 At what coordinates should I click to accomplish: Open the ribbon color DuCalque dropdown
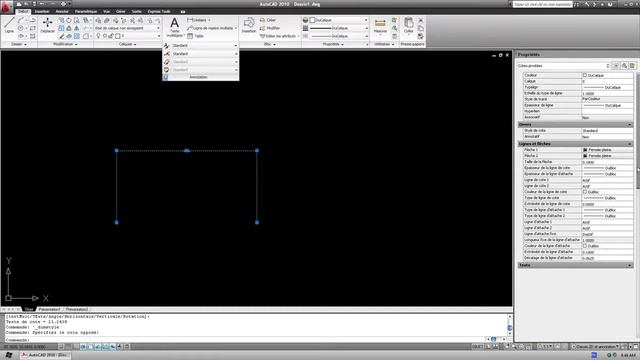tap(338, 20)
